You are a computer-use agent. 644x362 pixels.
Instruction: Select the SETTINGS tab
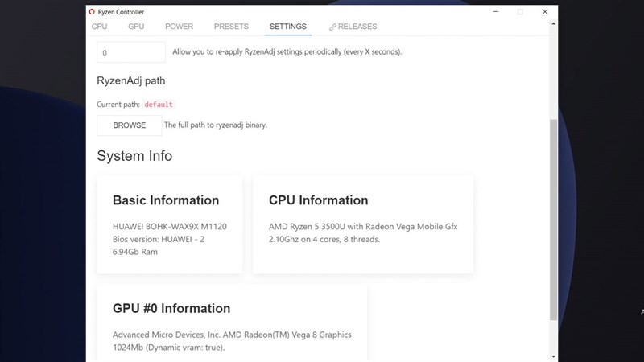tap(288, 27)
